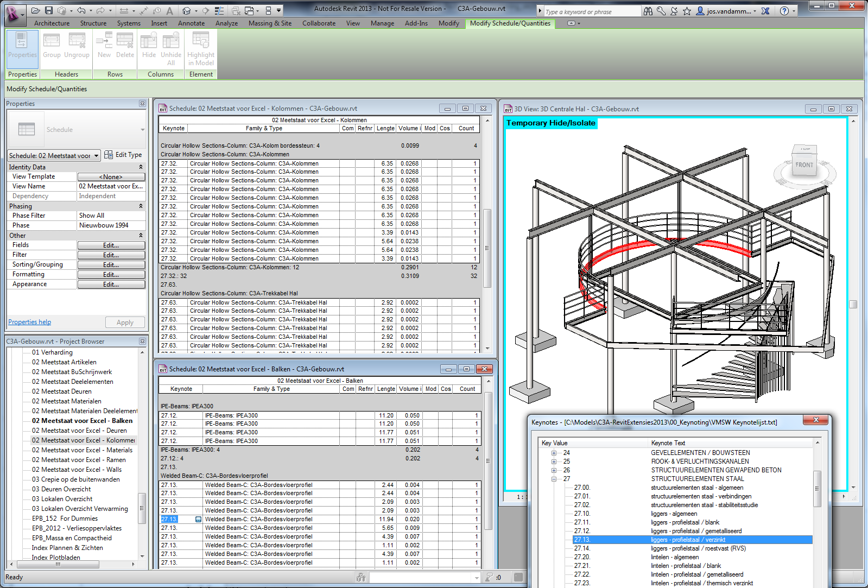Click the Open file icon
The image size is (868, 588).
click(x=36, y=10)
